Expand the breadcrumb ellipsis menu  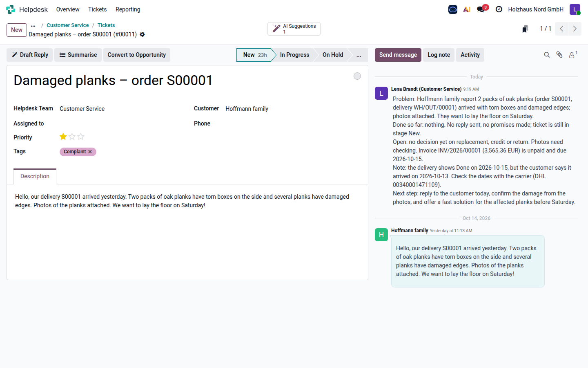click(x=33, y=25)
